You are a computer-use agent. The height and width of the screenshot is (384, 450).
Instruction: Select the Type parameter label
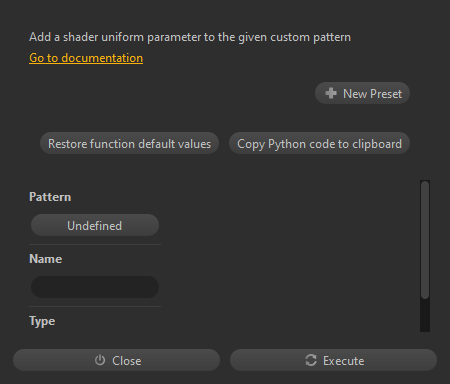pyautogui.click(x=42, y=321)
